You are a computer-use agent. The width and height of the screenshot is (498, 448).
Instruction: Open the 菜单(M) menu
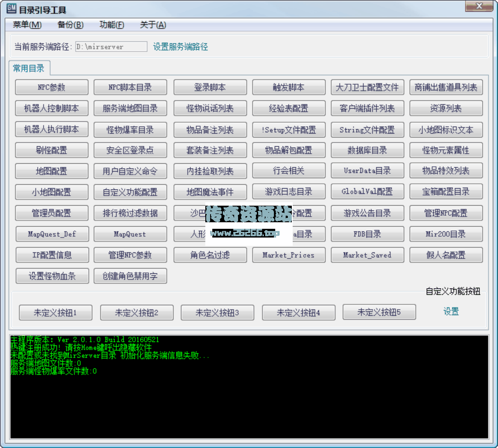tap(27, 25)
